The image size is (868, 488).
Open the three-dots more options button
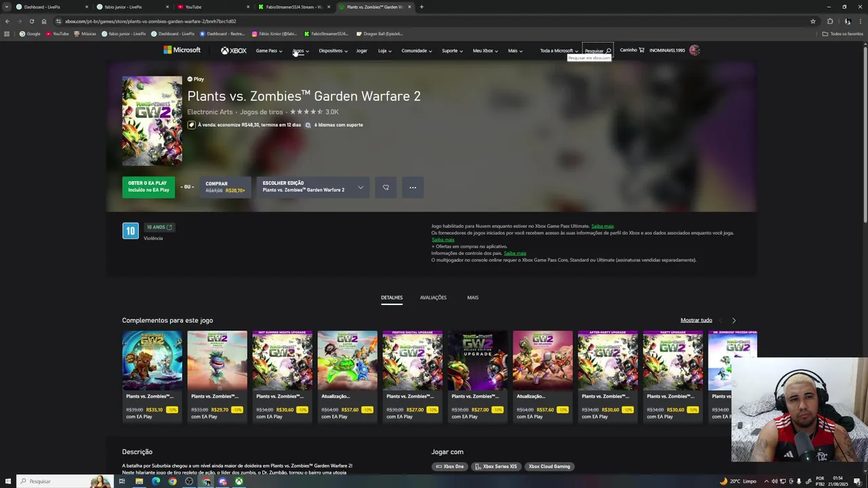412,187
